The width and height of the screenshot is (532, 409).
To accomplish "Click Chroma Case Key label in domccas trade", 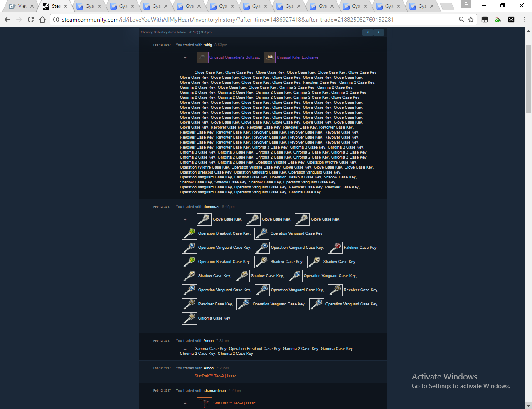I will pyautogui.click(x=214, y=318).
